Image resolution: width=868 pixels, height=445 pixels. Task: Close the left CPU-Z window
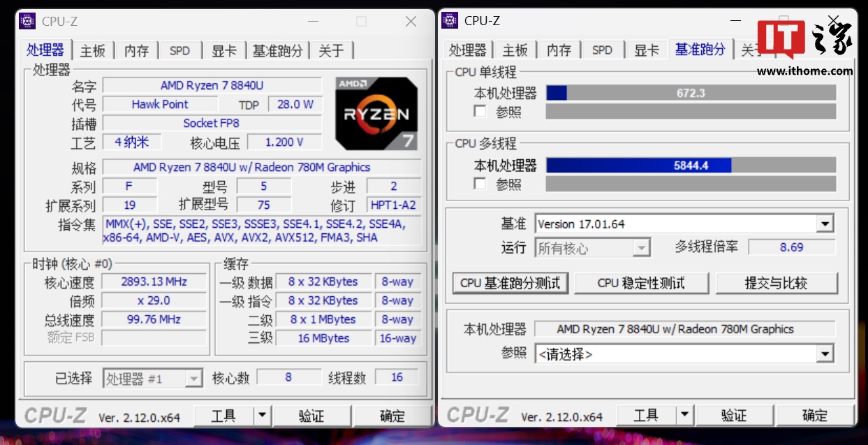[411, 22]
